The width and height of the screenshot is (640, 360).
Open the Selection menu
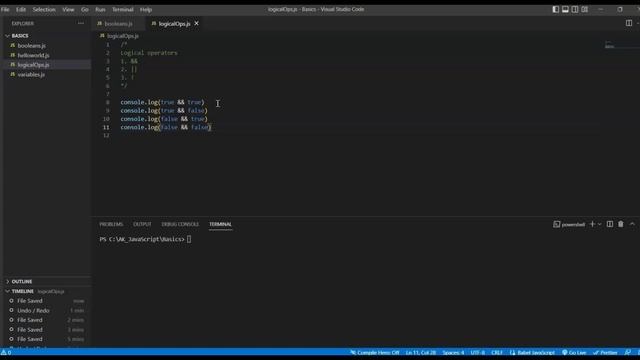pos(44,9)
